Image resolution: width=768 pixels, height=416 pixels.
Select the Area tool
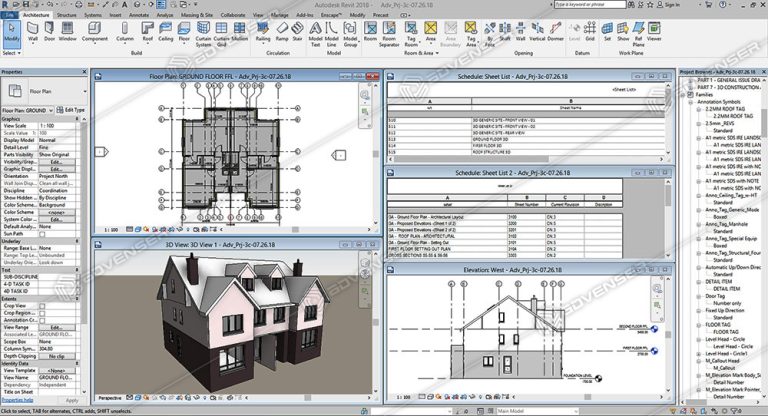(x=431, y=31)
